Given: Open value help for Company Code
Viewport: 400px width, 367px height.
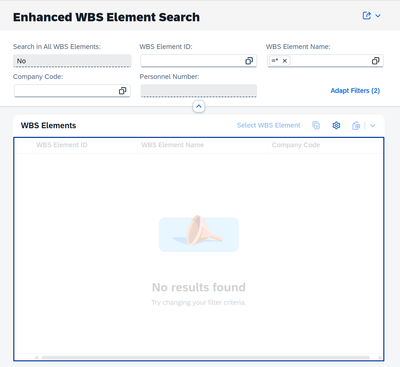Looking at the screenshot, I should click(122, 91).
